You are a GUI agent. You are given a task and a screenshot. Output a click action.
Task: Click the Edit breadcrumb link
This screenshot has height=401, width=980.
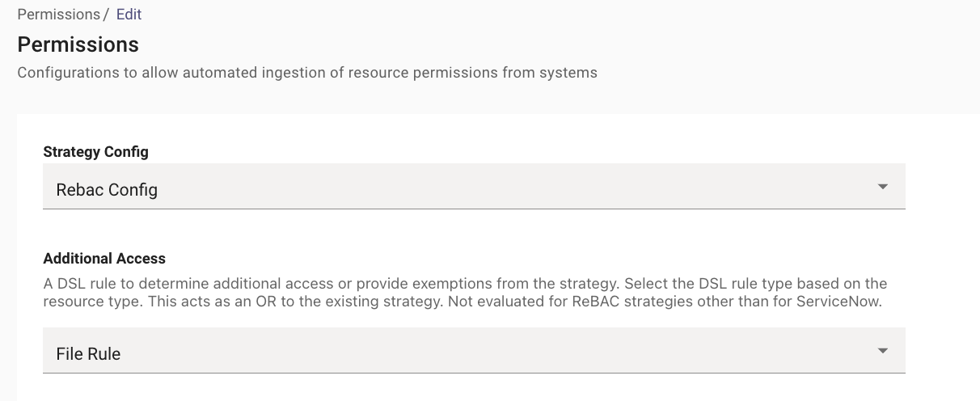[129, 15]
